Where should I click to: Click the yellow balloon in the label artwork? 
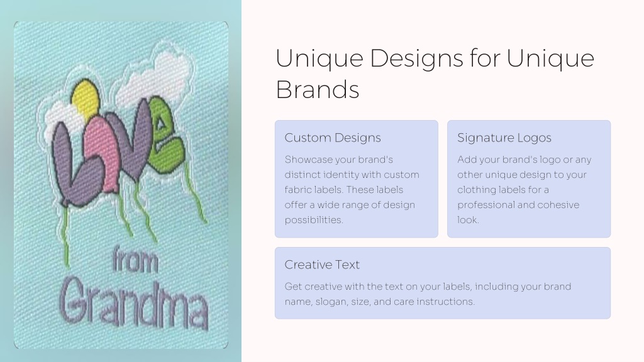tap(85, 99)
